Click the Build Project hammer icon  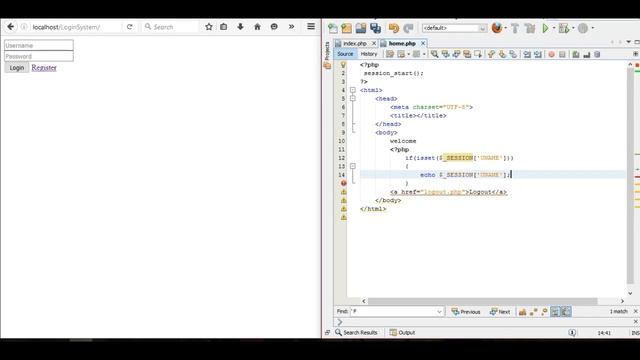(x=515, y=28)
